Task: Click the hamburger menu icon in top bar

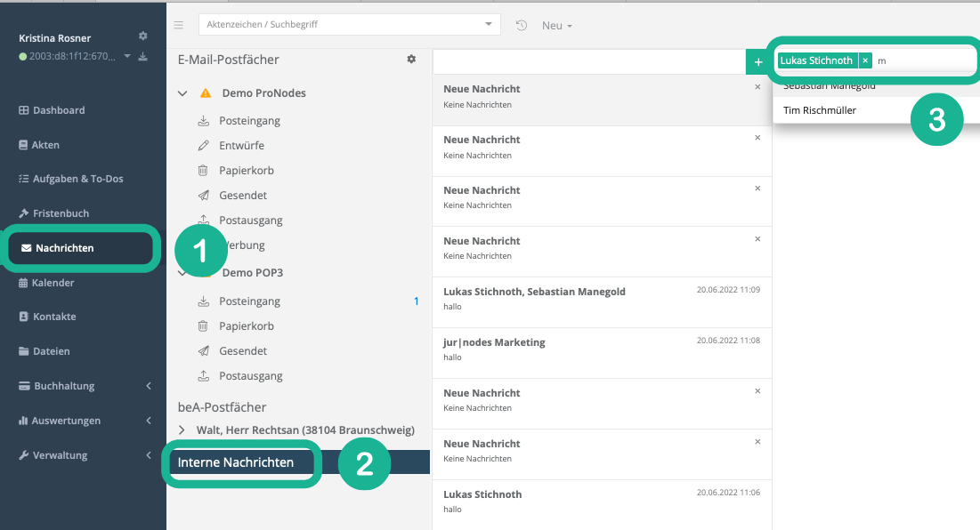Action: [179, 25]
